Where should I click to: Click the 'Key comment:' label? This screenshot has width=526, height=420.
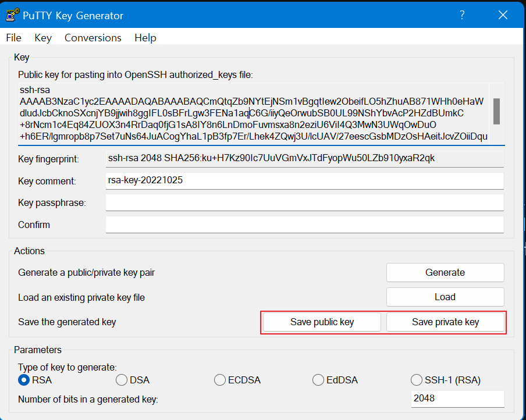point(47,181)
